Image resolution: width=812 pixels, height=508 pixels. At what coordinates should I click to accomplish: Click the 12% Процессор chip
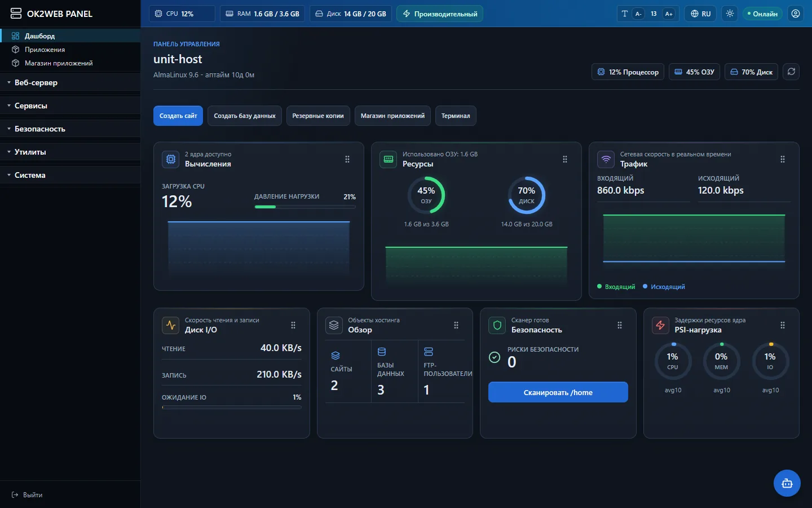(x=628, y=72)
